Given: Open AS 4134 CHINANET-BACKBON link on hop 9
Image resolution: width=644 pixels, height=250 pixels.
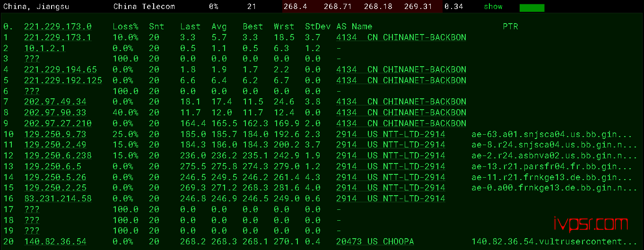Looking at the screenshot, I should coord(401,123).
